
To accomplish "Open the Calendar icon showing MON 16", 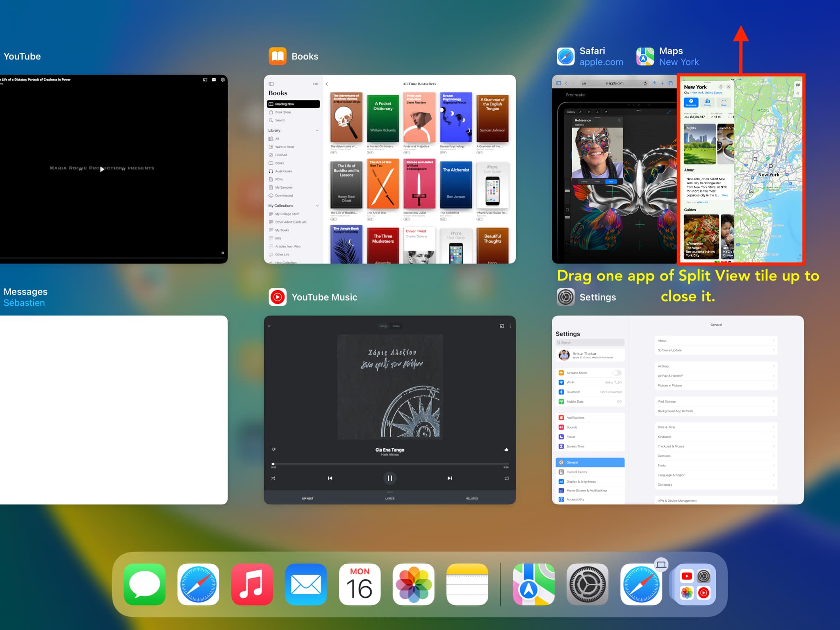I will [x=360, y=584].
